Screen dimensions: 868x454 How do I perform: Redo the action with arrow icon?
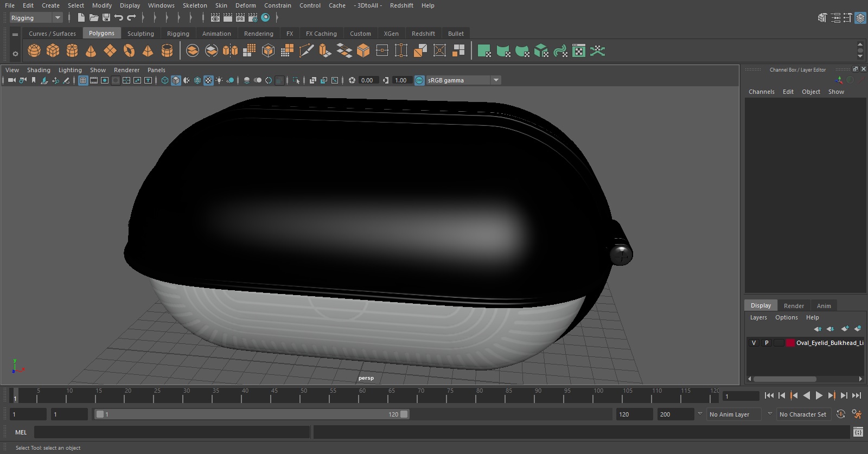[x=131, y=18]
